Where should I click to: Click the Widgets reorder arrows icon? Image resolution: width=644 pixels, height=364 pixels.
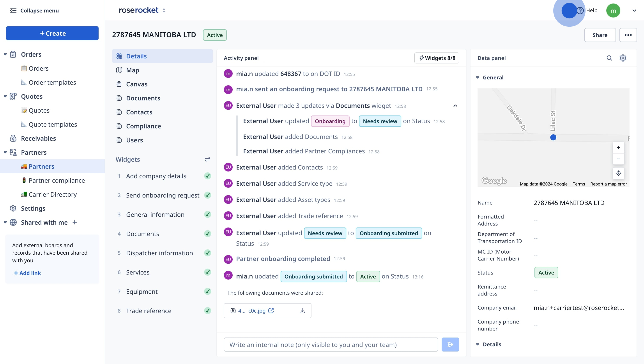tap(207, 159)
